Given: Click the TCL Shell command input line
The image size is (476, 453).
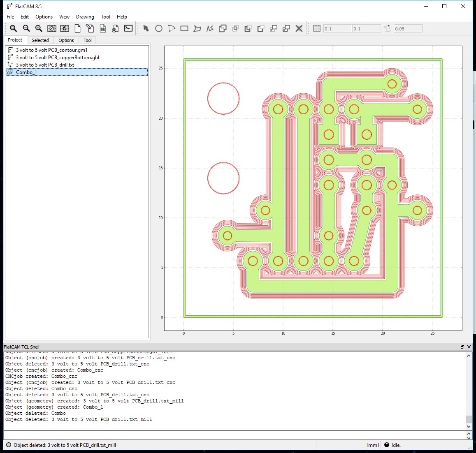Looking at the screenshot, I should coord(234,435).
